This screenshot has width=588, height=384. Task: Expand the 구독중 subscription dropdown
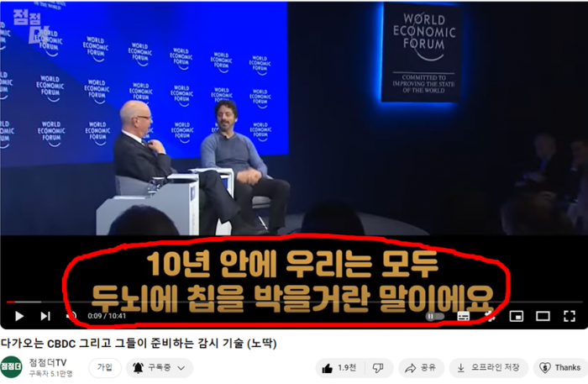[160, 368]
